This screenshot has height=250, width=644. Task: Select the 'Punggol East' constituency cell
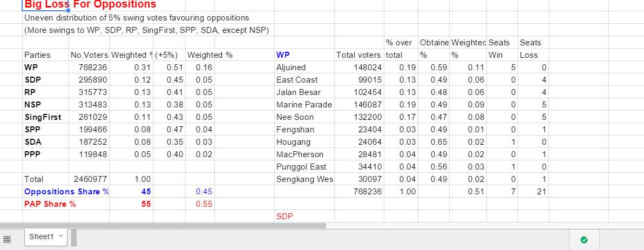(304, 167)
